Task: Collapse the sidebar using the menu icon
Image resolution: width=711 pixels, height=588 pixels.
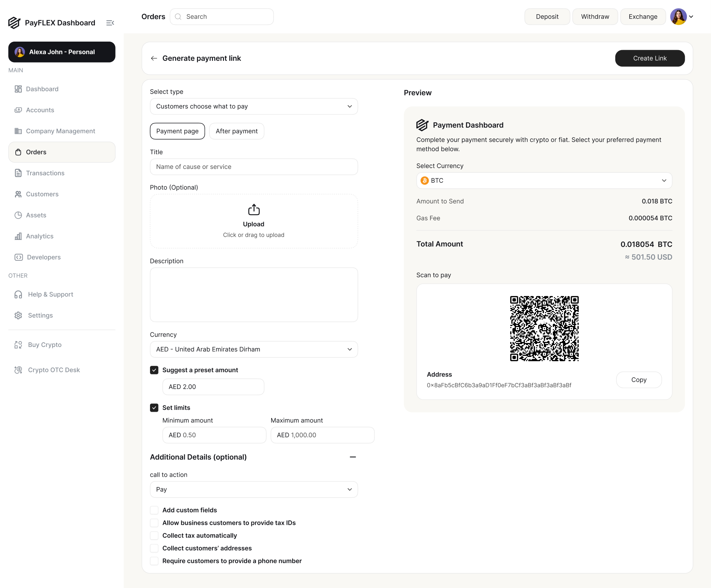Action: 110,23
